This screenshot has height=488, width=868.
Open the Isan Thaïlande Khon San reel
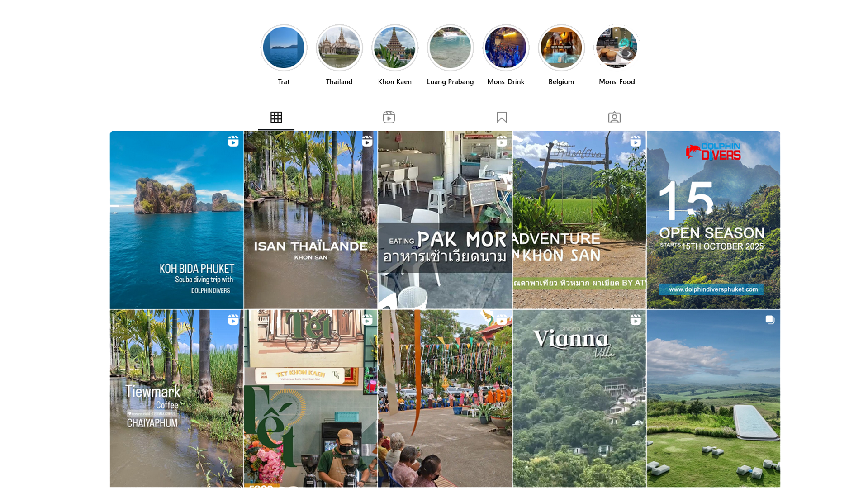[x=311, y=220]
